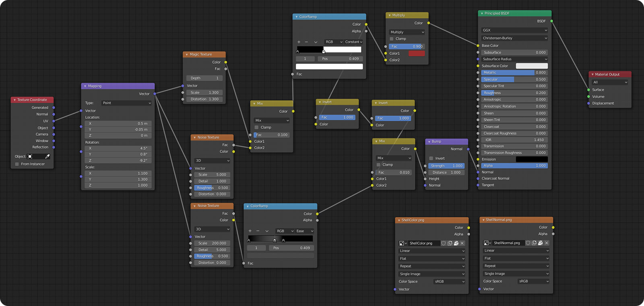Screen dimensions: 644x306
Task: Click the Magic Texture Depth field
Action: [204, 78]
